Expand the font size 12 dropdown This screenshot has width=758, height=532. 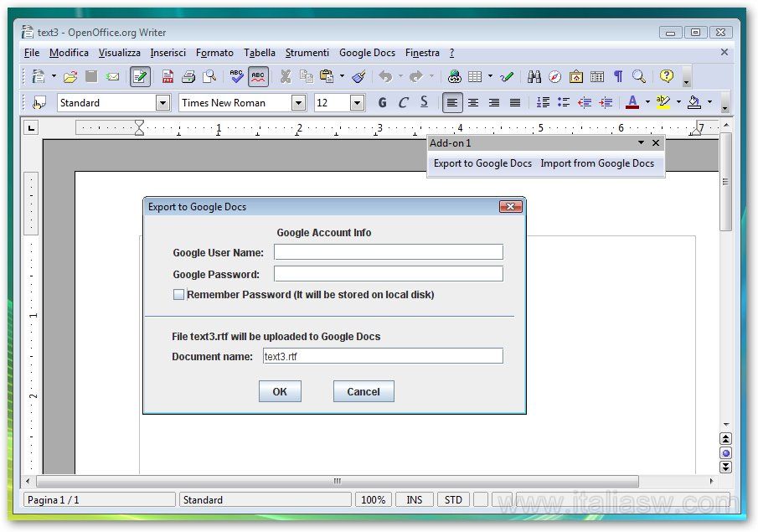click(358, 102)
